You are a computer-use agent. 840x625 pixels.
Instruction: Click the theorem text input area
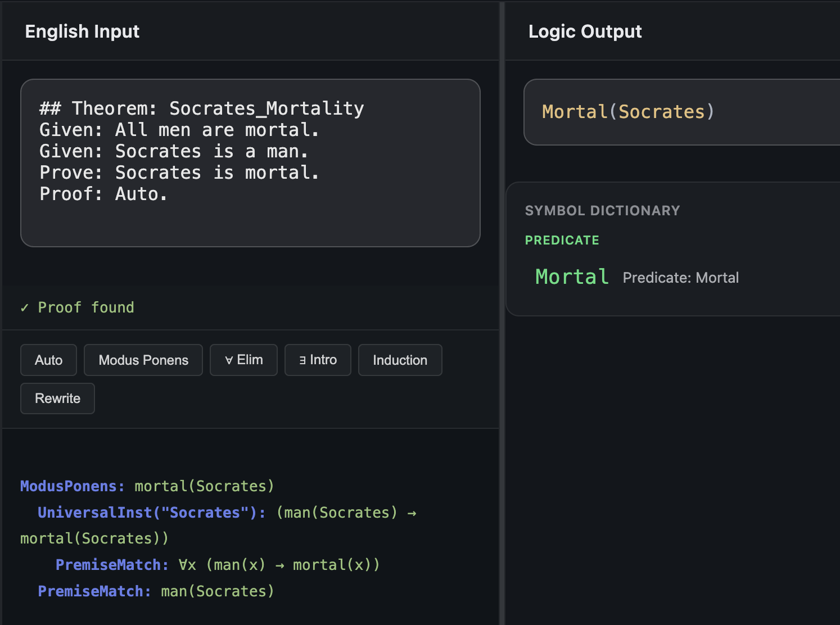(250, 162)
